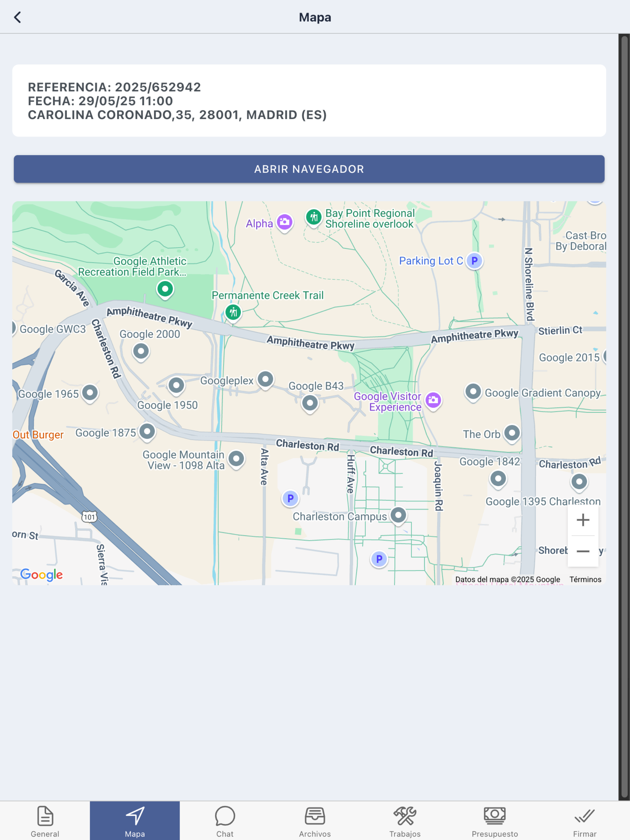Tap the Alpha camera marker
The image size is (630, 840).
click(285, 223)
